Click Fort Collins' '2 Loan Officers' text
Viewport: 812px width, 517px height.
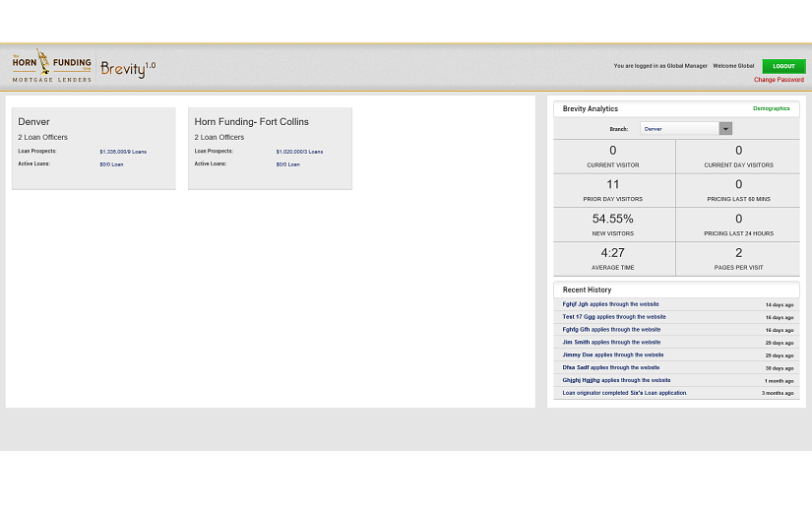point(219,137)
